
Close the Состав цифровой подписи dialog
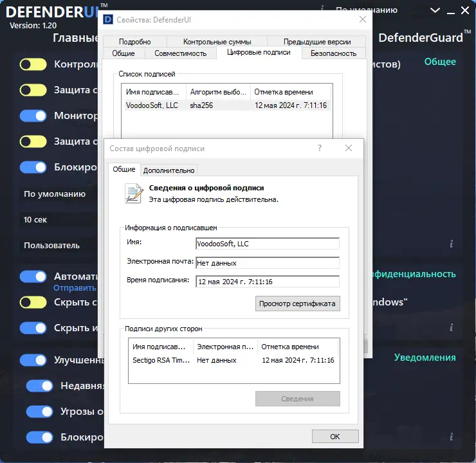(349, 148)
